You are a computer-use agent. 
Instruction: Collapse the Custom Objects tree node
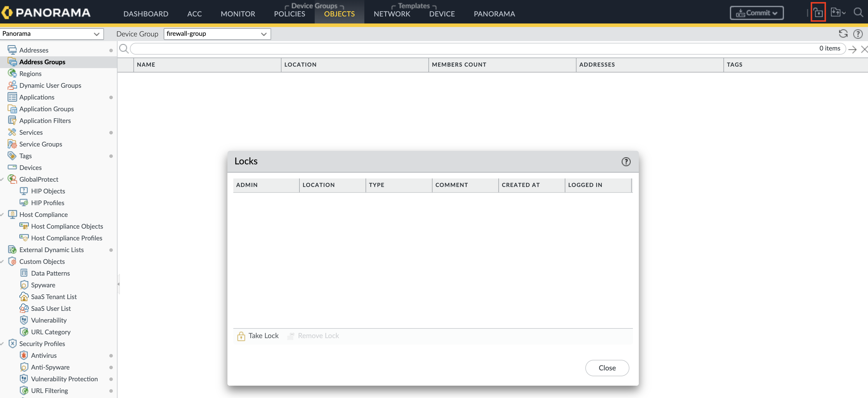point(2,262)
